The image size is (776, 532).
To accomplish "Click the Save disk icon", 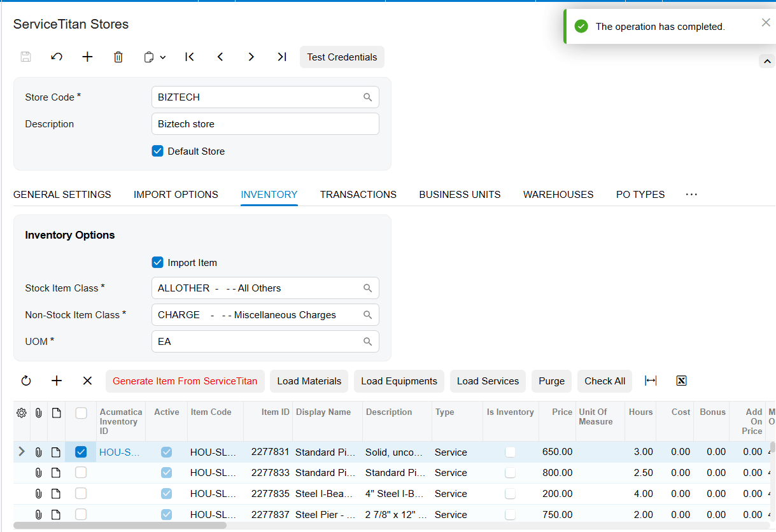I will (26, 57).
